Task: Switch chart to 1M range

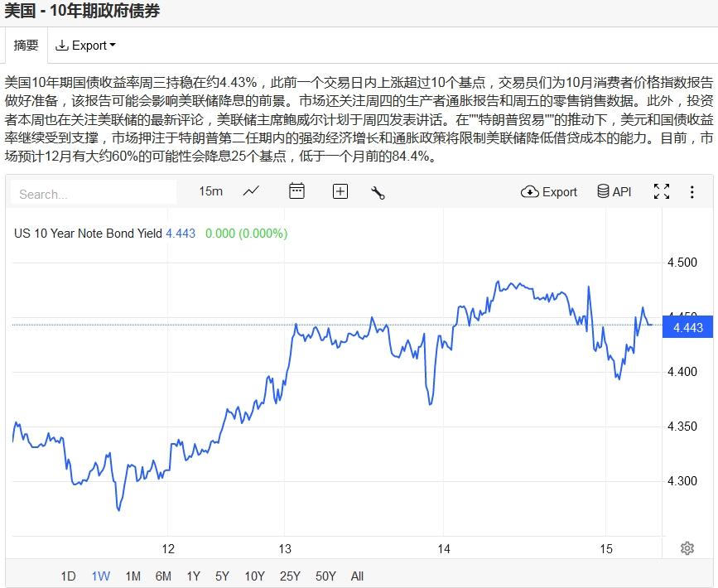Action: 133,576
